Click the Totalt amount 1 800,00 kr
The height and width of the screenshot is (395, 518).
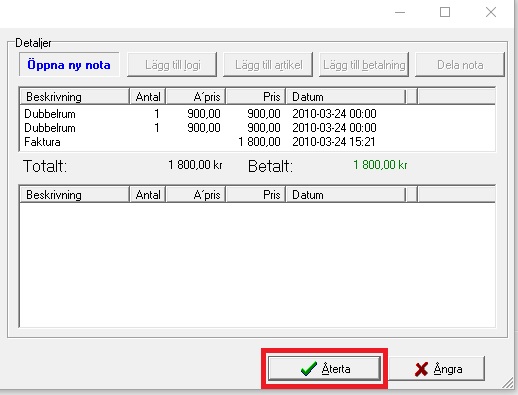coord(195,165)
